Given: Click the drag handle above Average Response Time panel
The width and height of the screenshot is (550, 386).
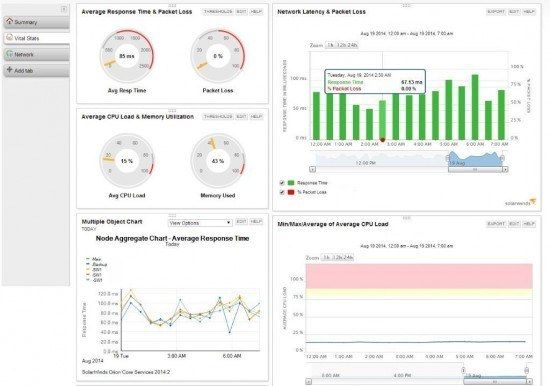Looking at the screenshot, I should coord(172,6).
